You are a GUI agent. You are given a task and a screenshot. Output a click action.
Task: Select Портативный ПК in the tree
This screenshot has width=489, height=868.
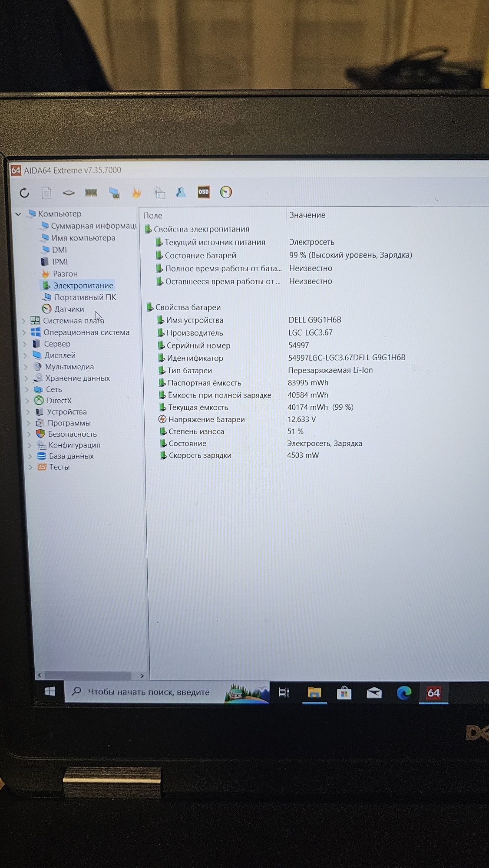point(79,297)
